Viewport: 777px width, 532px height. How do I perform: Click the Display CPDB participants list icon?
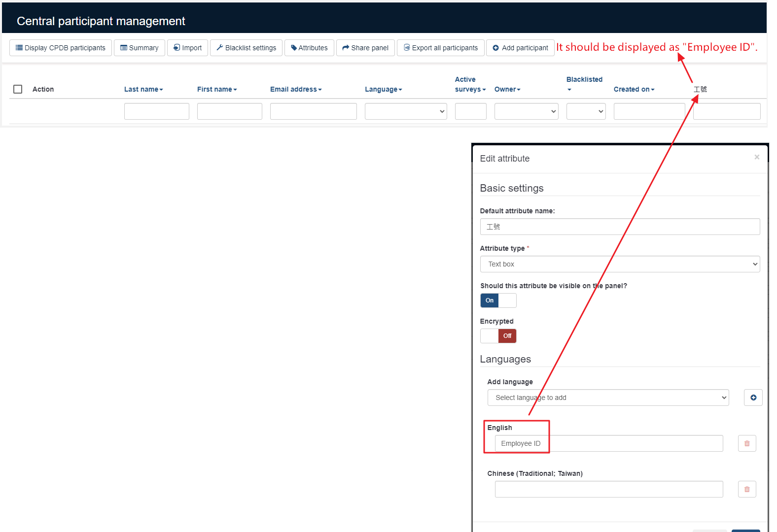[19, 48]
